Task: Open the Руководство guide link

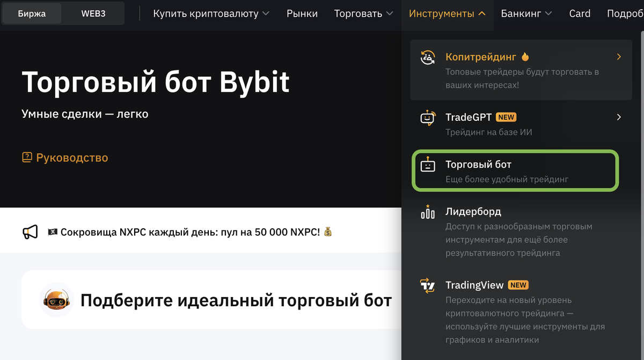Action: 71,158
